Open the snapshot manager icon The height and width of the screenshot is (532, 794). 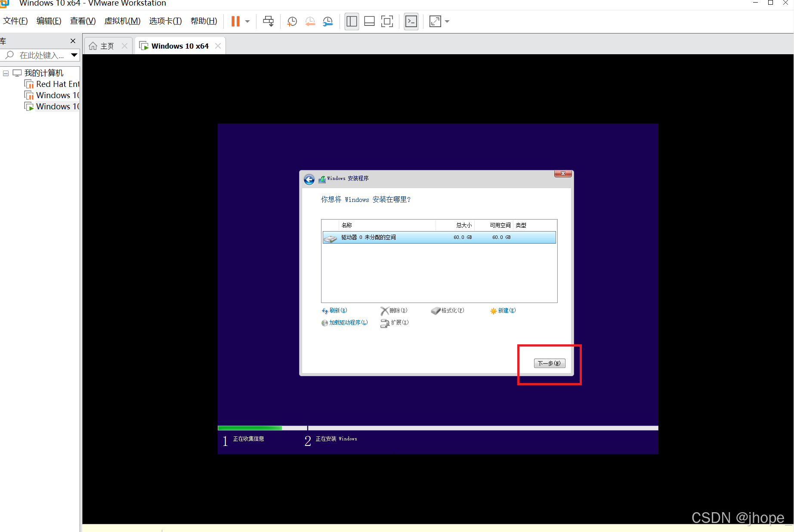(328, 22)
